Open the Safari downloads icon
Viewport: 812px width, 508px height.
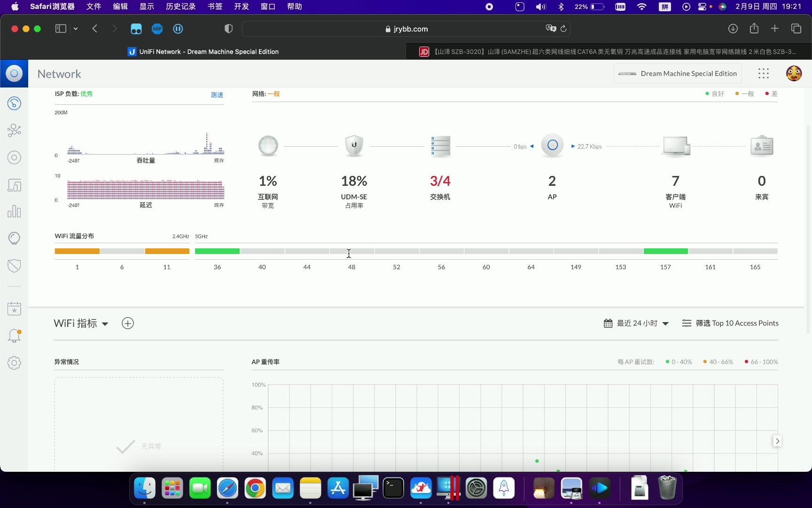[733, 29]
